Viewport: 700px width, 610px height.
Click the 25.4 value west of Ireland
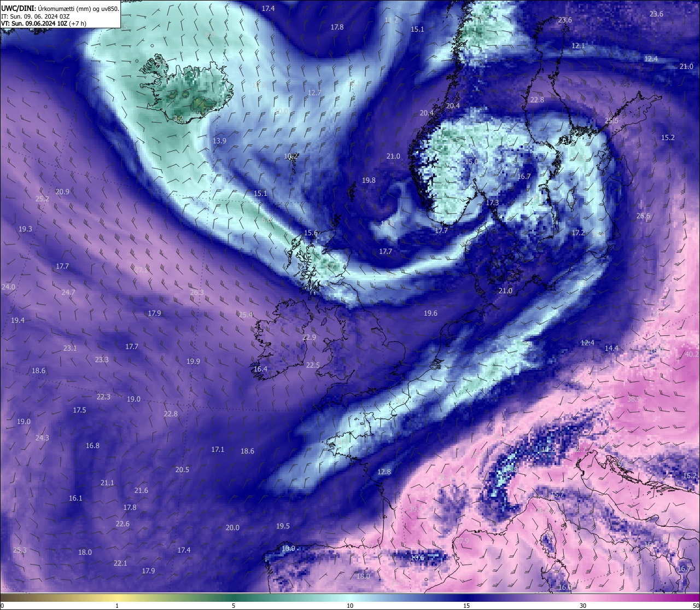point(246,315)
